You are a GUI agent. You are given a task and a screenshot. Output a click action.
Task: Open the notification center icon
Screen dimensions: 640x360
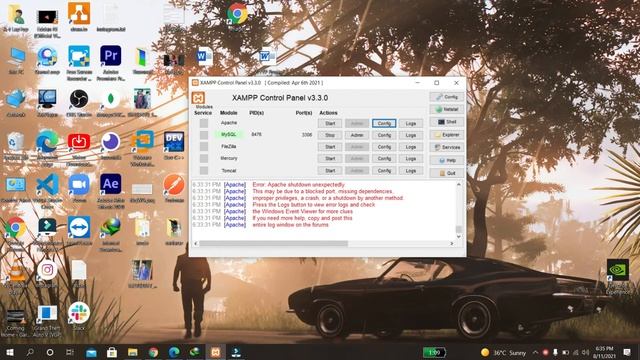coord(627,352)
